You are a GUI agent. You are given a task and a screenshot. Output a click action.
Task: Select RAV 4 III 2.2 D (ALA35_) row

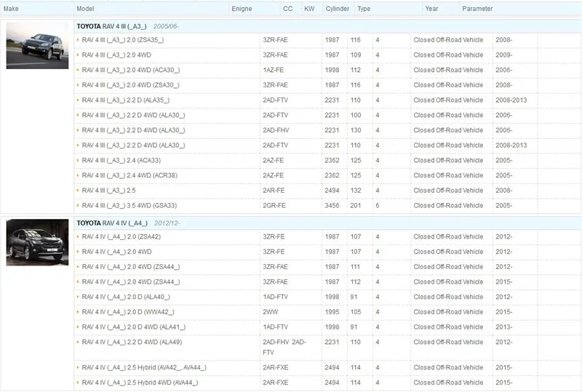[x=328, y=100]
